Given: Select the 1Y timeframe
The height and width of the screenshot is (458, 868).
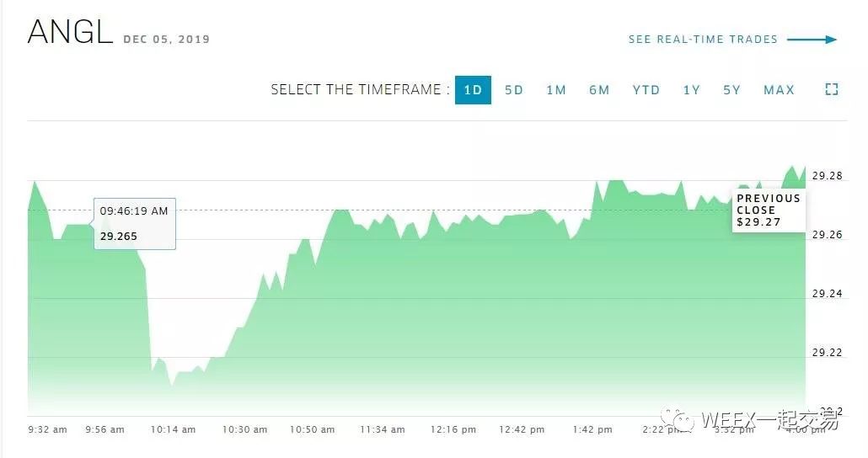Looking at the screenshot, I should click(x=691, y=90).
